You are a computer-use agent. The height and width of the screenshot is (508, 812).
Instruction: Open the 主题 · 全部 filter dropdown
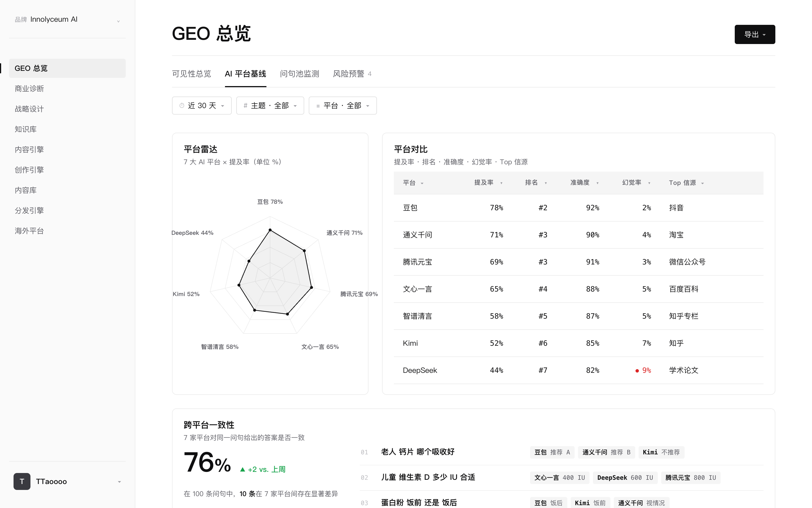coord(270,106)
